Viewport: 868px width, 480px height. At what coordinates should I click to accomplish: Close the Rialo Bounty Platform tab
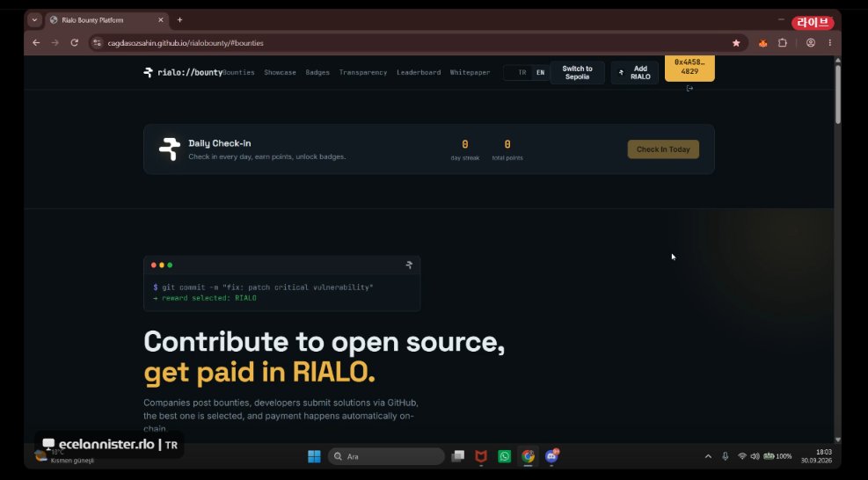click(x=161, y=20)
